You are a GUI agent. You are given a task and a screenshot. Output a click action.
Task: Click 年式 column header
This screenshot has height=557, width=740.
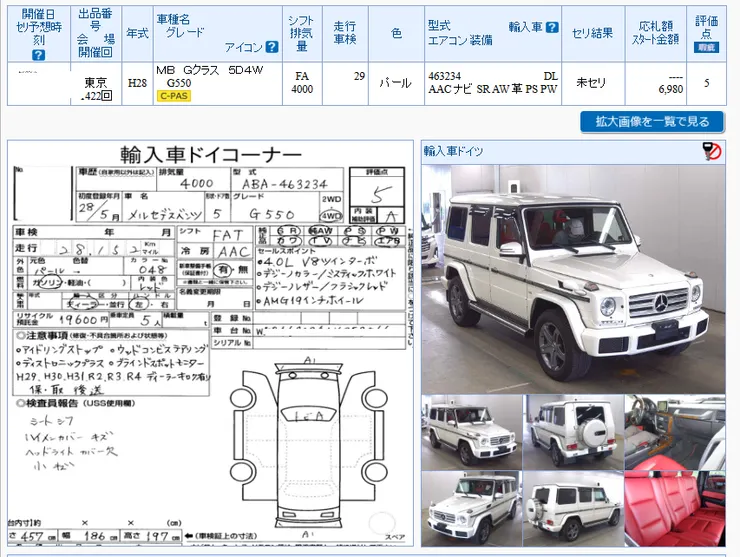point(137,33)
